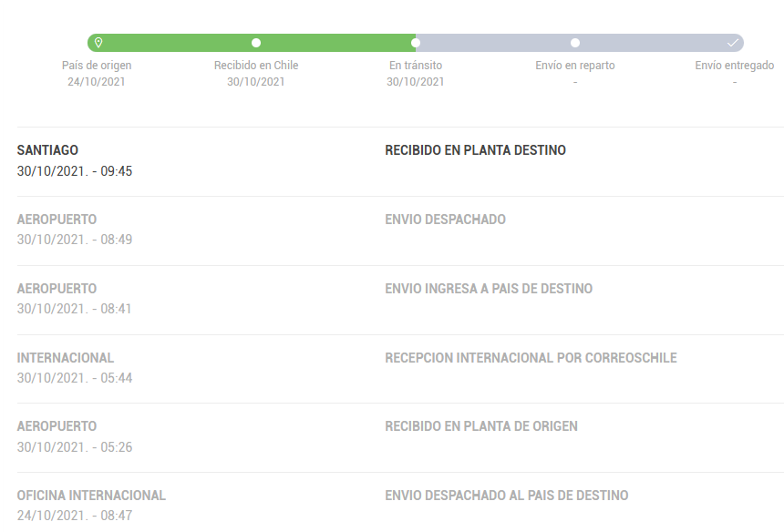Click the "Envío en reparto" step label
Viewport: 784px width, 532px height.
pyautogui.click(x=575, y=66)
